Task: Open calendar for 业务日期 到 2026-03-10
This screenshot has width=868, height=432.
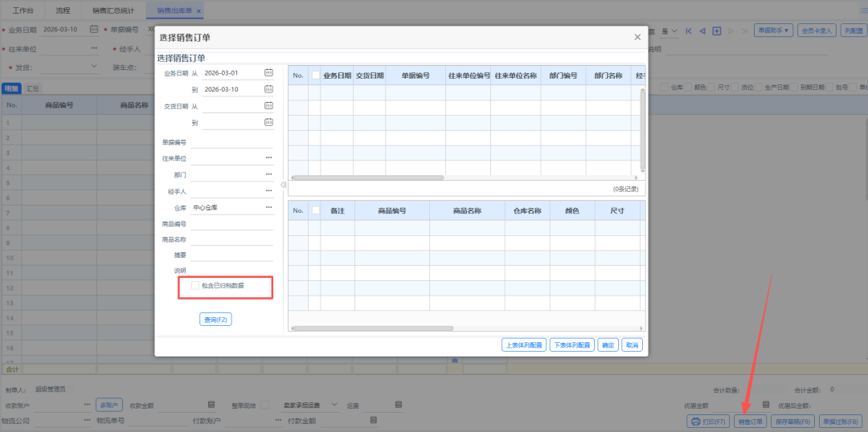Action: point(268,89)
